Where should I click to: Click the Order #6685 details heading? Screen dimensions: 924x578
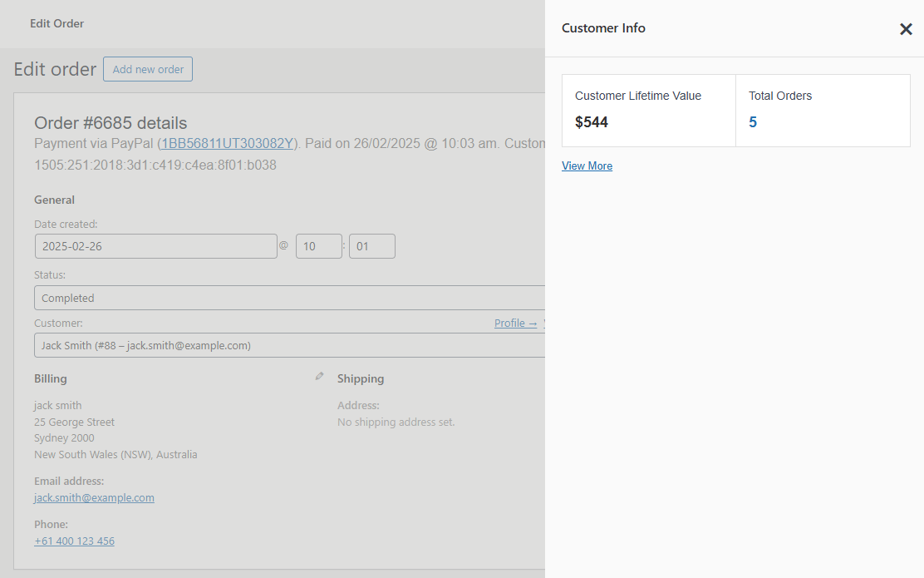[x=111, y=123]
